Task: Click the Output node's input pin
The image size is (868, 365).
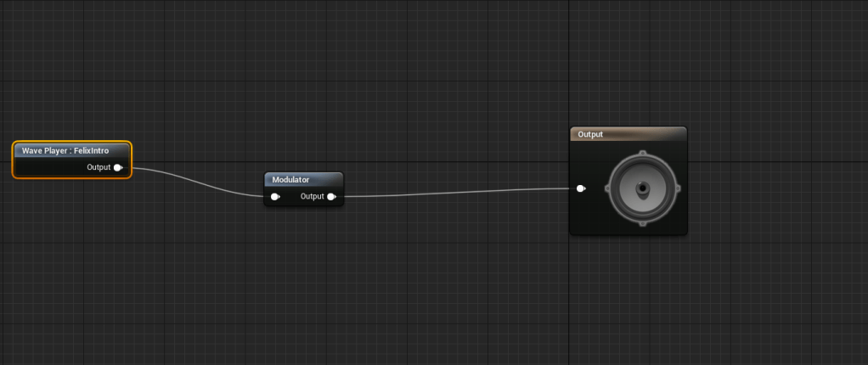Action: tap(580, 188)
